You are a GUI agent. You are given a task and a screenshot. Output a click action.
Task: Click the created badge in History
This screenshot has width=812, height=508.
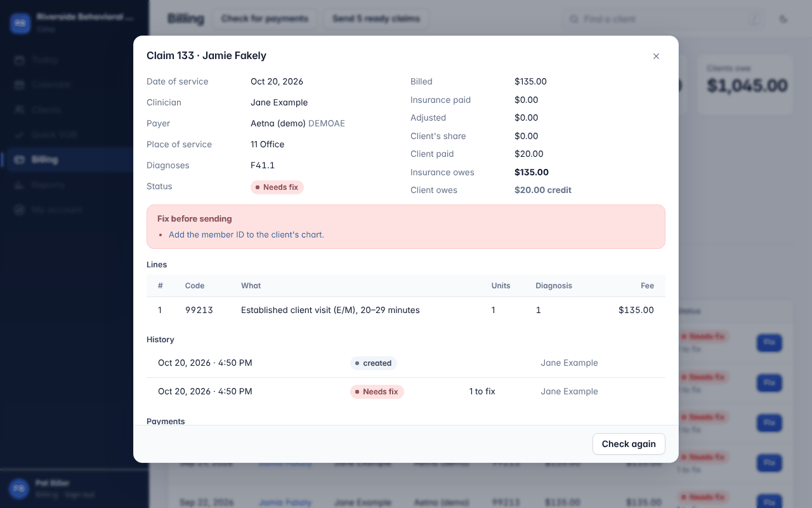pos(374,363)
